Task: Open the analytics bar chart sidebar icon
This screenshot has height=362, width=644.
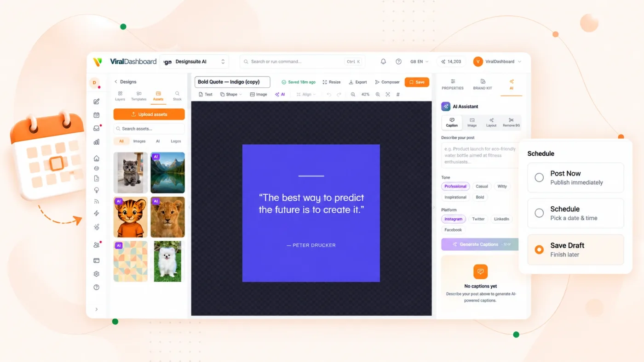Action: pos(96,142)
